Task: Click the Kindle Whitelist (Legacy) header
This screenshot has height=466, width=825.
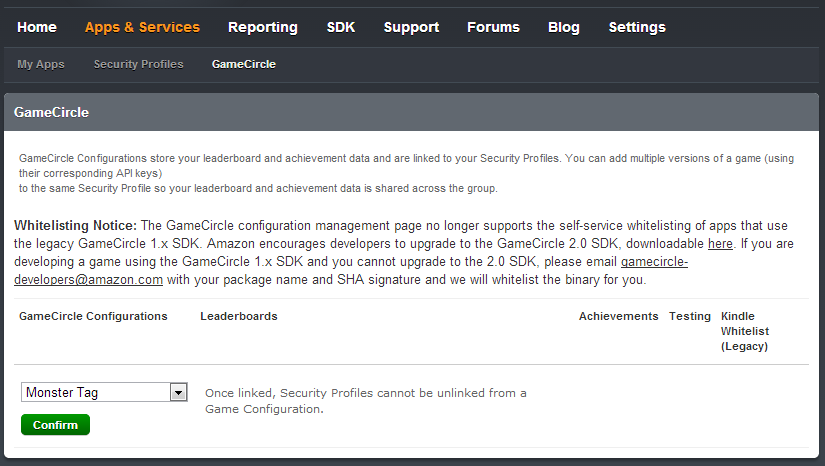Action: (745, 331)
